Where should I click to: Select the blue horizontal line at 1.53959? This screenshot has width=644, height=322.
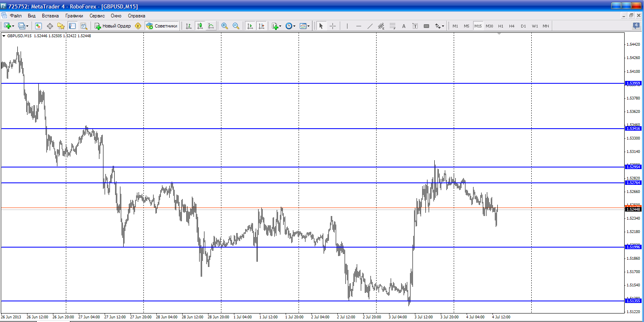click(313, 83)
